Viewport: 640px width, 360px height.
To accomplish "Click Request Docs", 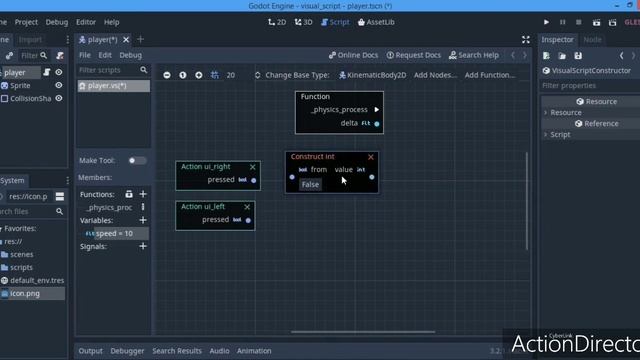I will tap(413, 55).
